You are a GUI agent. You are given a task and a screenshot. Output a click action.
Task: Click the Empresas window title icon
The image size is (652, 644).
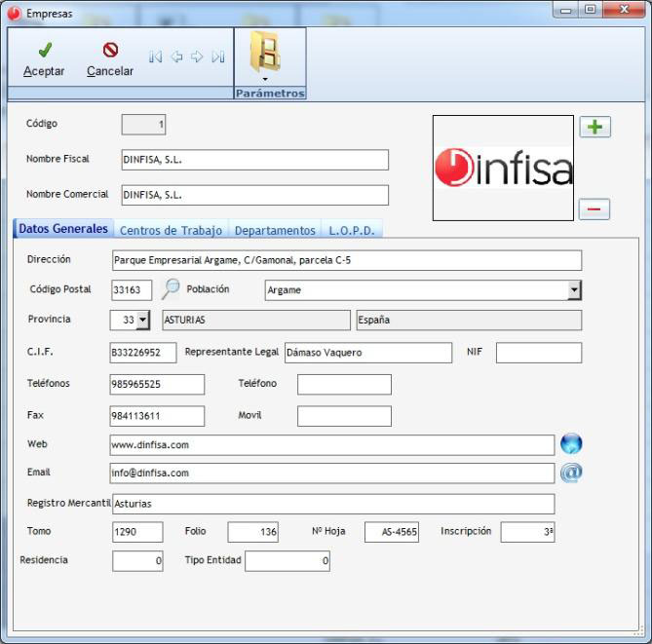click(15, 14)
